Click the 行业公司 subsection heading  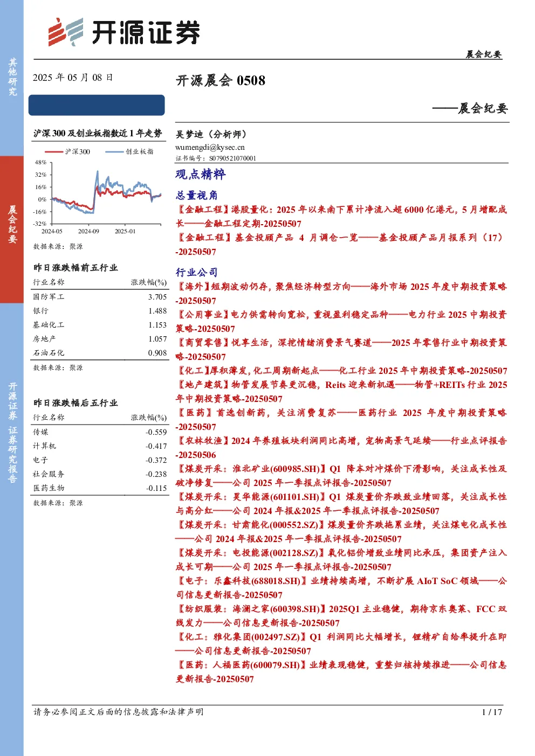click(196, 272)
